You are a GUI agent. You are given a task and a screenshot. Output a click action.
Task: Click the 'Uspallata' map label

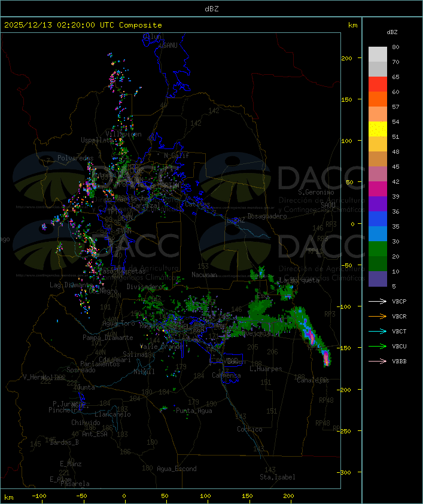pos(97,140)
